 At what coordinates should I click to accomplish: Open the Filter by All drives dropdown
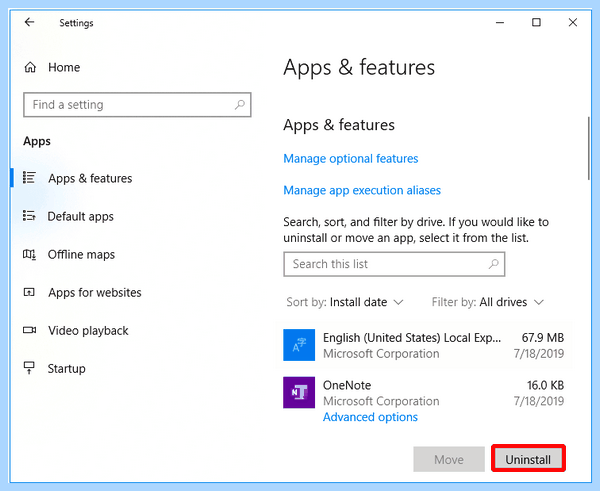488,302
